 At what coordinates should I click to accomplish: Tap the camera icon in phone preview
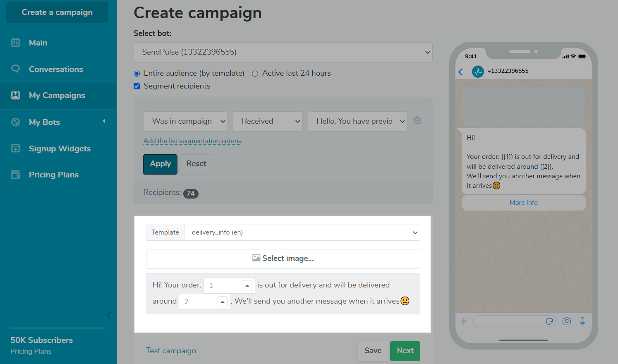click(566, 321)
